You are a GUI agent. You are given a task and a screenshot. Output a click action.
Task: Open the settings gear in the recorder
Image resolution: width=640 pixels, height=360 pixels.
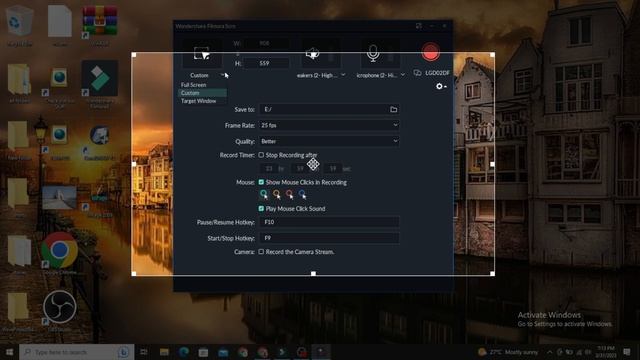click(x=439, y=86)
